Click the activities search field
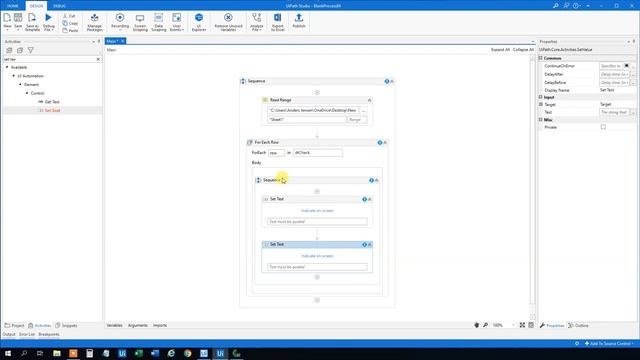Viewport: 640px width, 360px height. coord(49,59)
